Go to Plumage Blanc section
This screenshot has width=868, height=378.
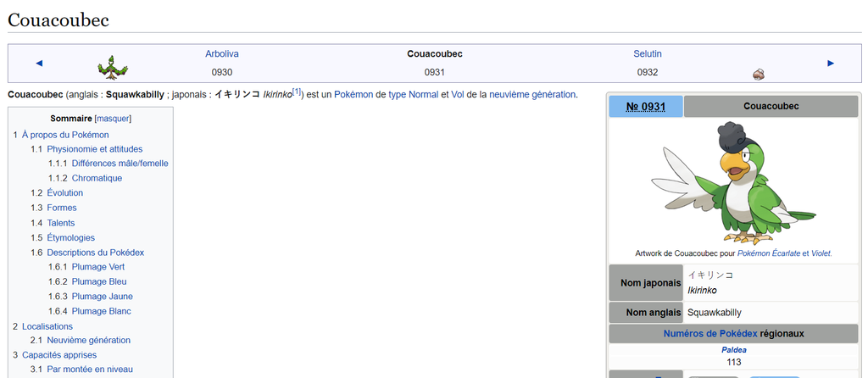point(102,311)
